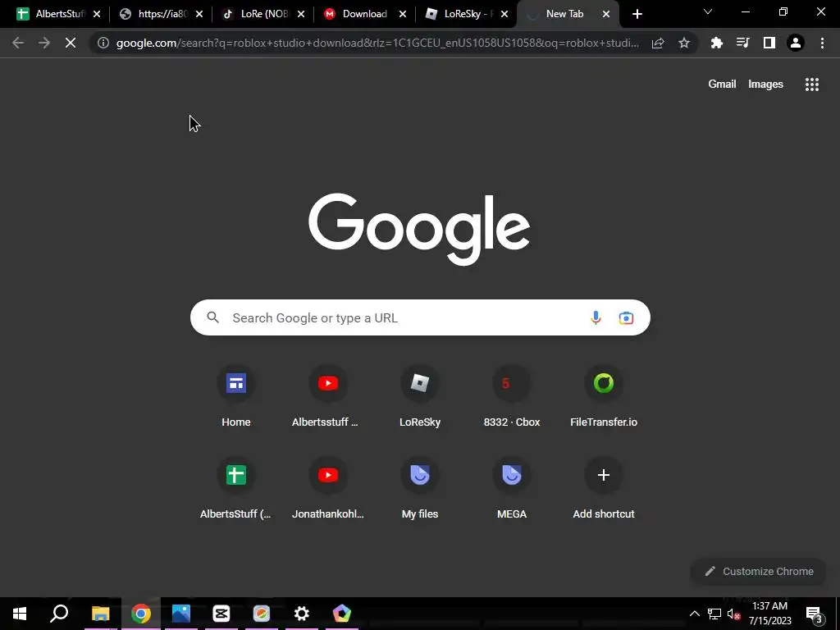The image size is (840, 630).
Task: Open the Jonathankohl YouTube shortcut
Action: [328, 489]
